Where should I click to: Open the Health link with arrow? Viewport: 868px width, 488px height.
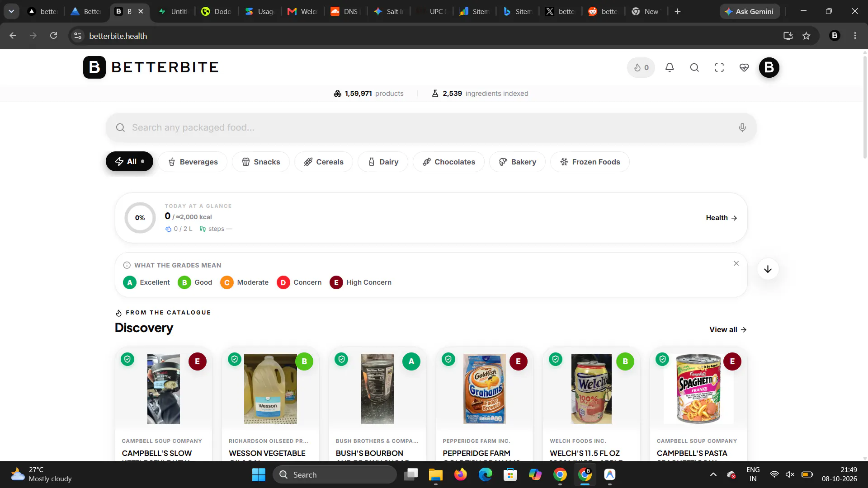tap(722, 218)
